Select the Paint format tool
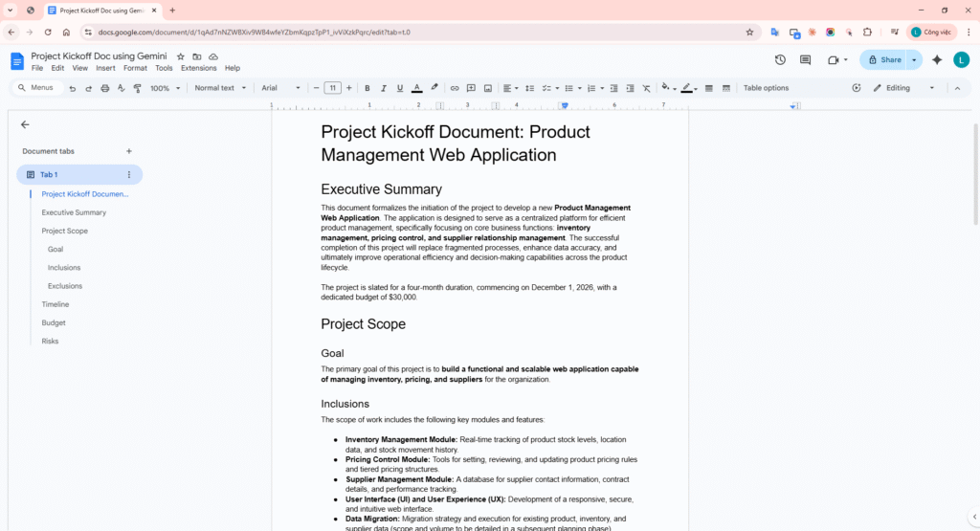The height and width of the screenshot is (531, 980). [137, 88]
